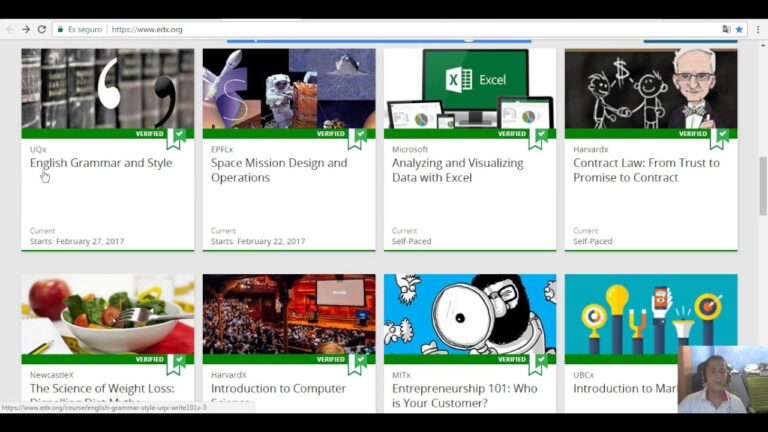768x432 pixels.
Task: Open Entrepreneurship 101: Who is Your Customer?
Action: click(464, 396)
